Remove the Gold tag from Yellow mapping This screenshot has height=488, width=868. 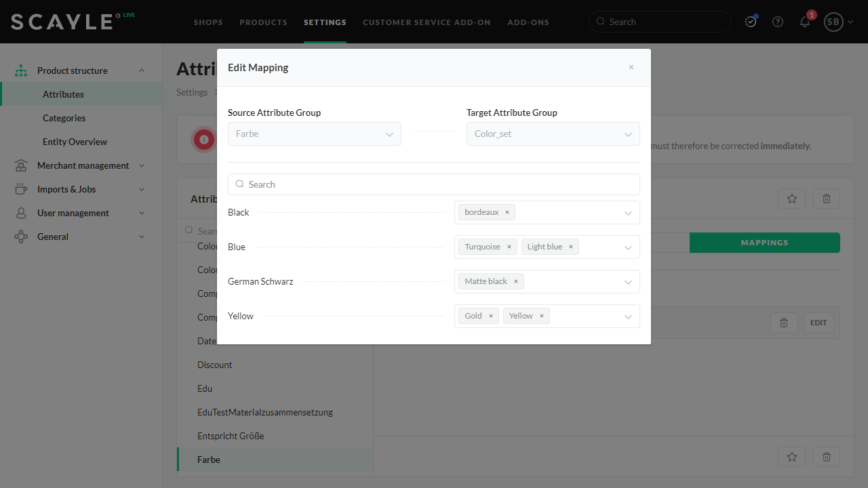coord(490,316)
